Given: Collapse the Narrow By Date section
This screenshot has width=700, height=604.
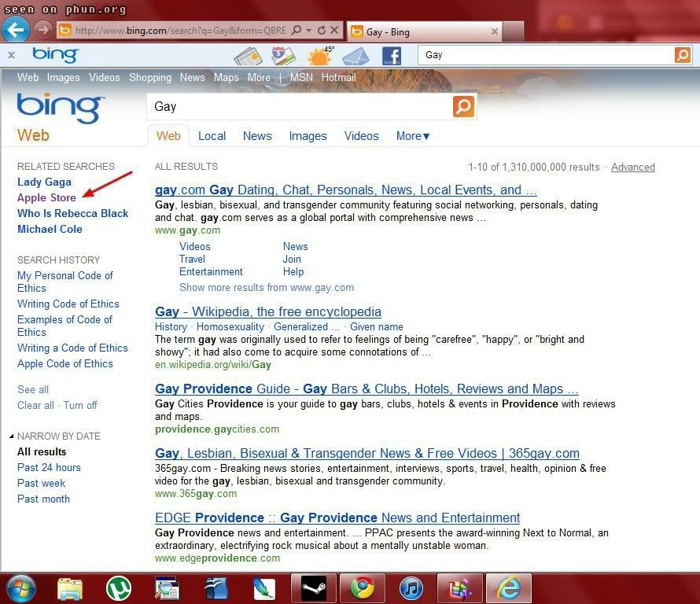Looking at the screenshot, I should [12, 436].
